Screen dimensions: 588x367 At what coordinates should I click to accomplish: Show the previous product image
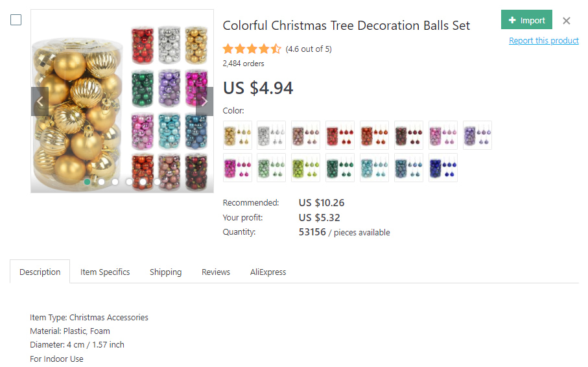(x=40, y=102)
